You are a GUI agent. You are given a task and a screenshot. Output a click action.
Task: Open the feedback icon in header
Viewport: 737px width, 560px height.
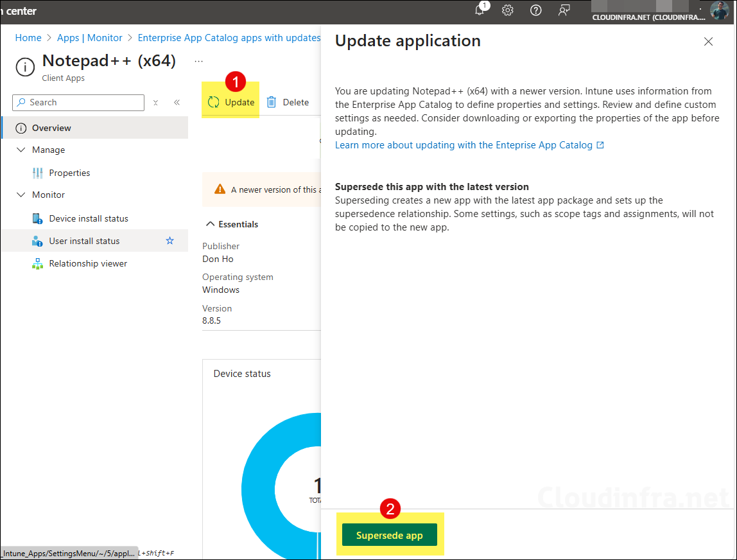pyautogui.click(x=564, y=10)
